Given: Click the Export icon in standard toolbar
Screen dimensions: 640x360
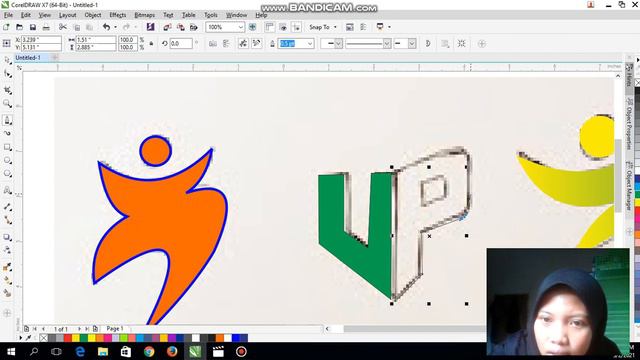Looking at the screenshot, I should point(180,27).
